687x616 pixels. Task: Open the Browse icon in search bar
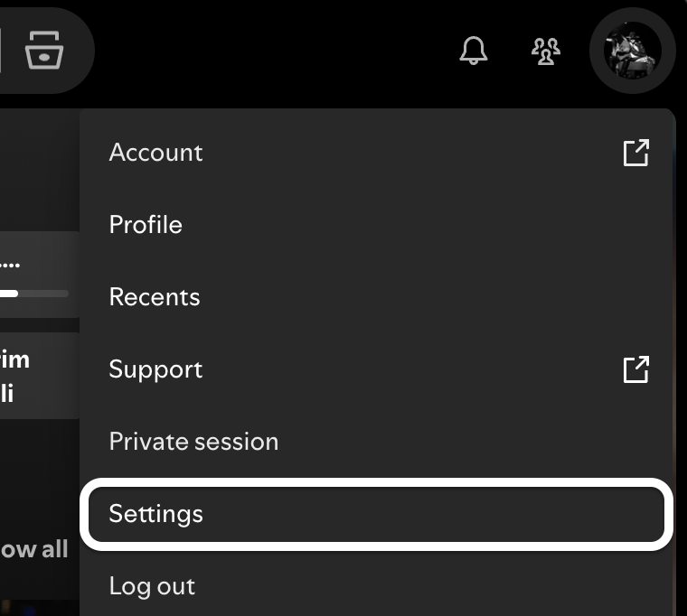tap(44, 51)
